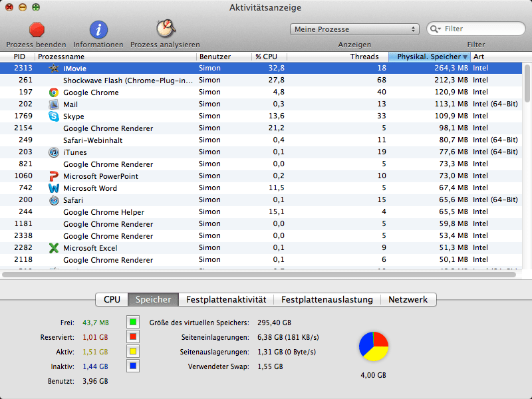532x399 pixels.
Task: Select Google Chrome Renderer with PID 2118
Action: (x=261, y=259)
